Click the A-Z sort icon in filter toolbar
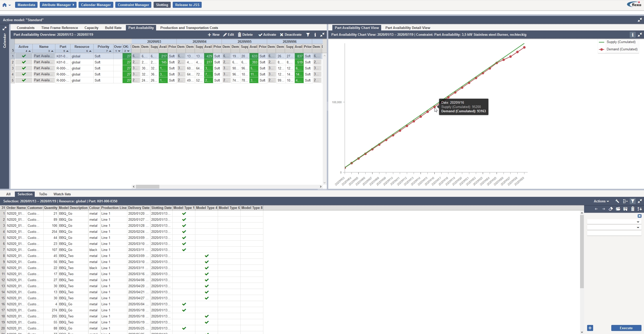Viewport: 644px width, 334px height. 639,209
